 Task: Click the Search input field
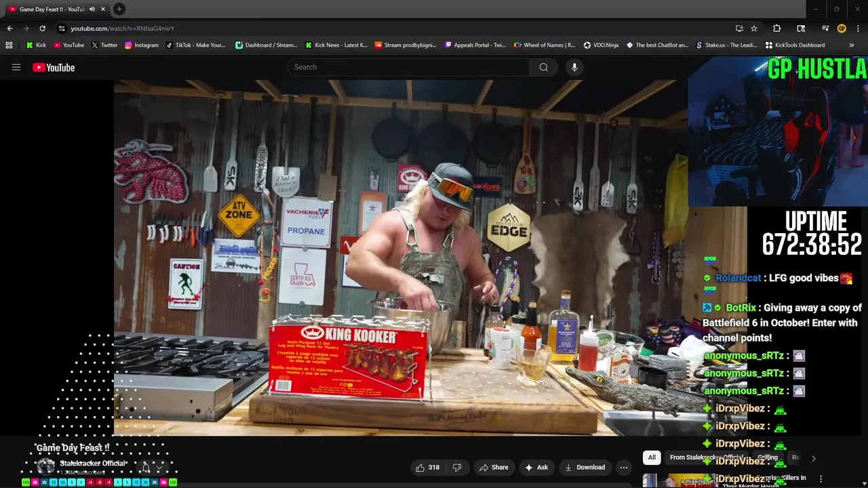point(408,67)
